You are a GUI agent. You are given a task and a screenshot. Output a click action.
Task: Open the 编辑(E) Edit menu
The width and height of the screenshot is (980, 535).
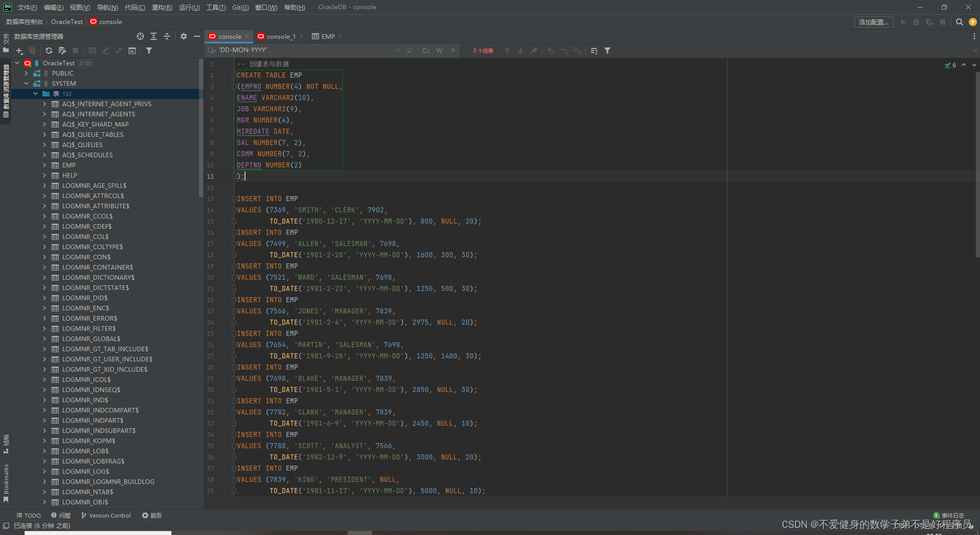tap(54, 7)
